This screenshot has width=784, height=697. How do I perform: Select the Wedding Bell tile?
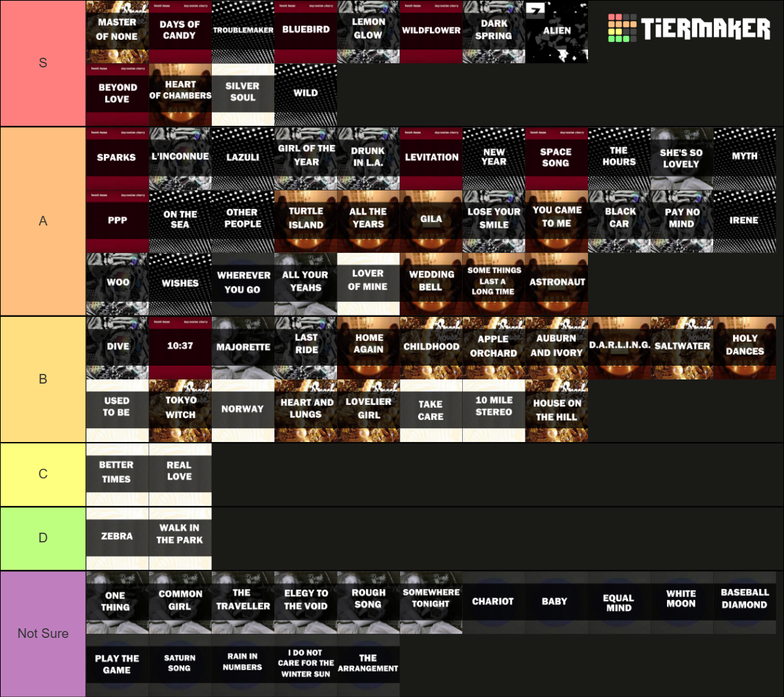tap(431, 284)
